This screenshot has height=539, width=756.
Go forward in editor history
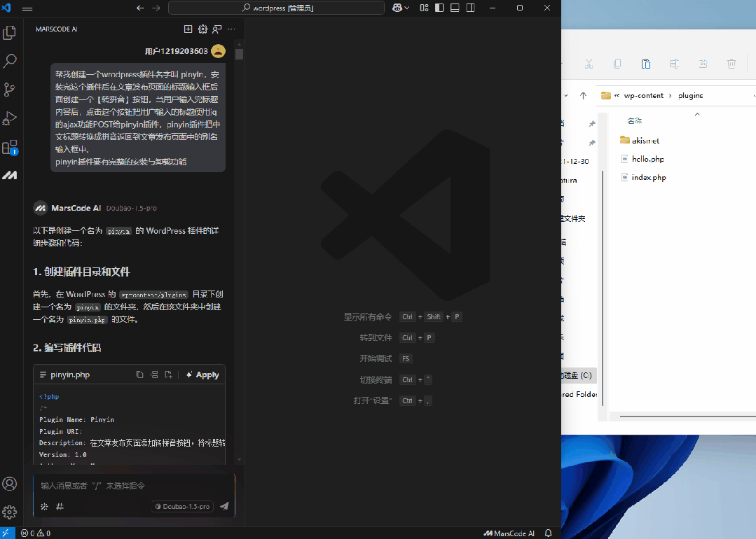coord(156,8)
